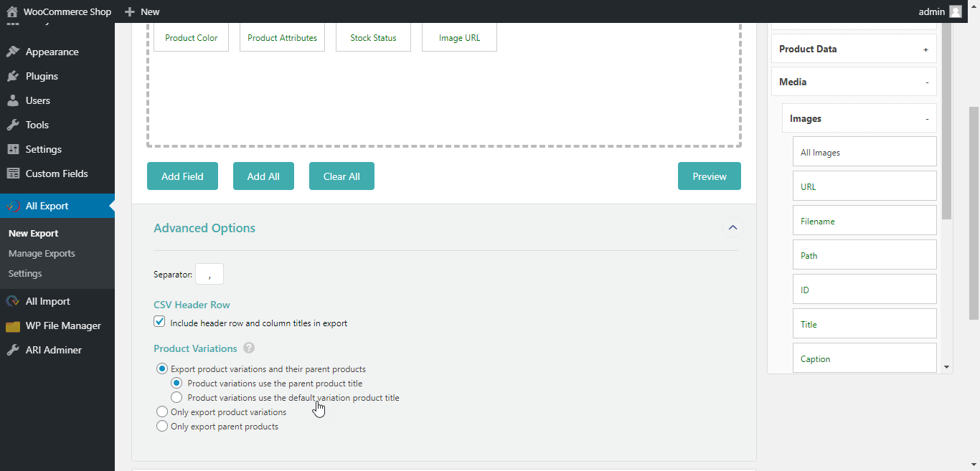
Task: Click the Caption available field
Action: [x=864, y=358]
